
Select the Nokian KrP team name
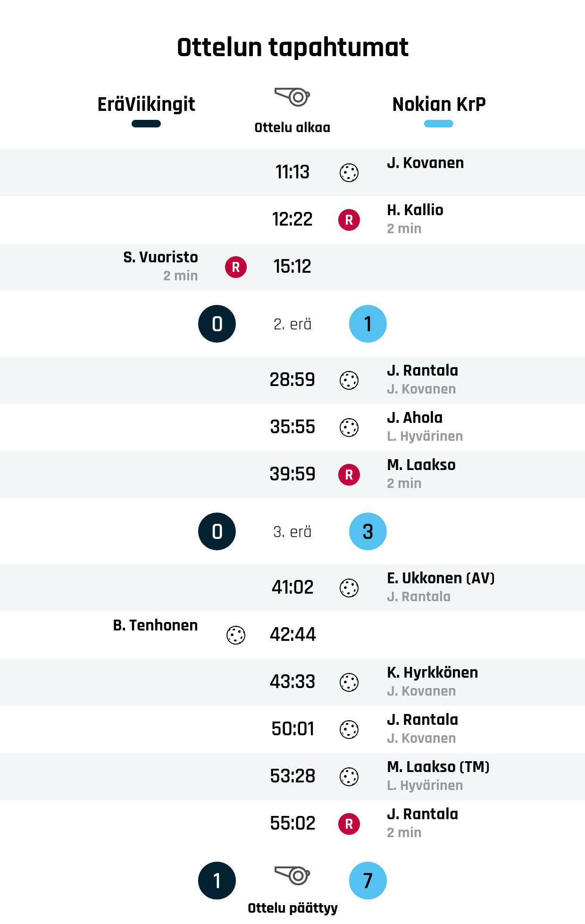pyautogui.click(x=439, y=104)
